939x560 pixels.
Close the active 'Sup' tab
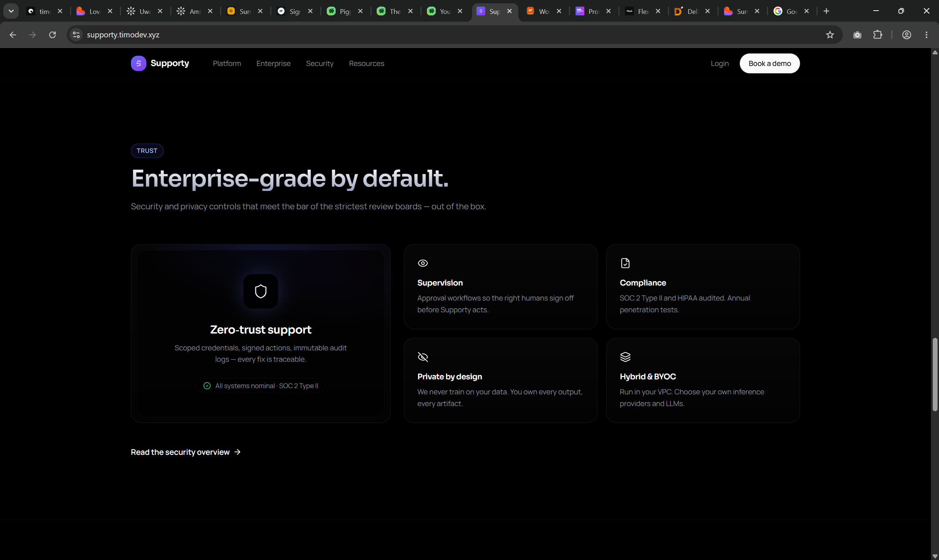pos(509,11)
